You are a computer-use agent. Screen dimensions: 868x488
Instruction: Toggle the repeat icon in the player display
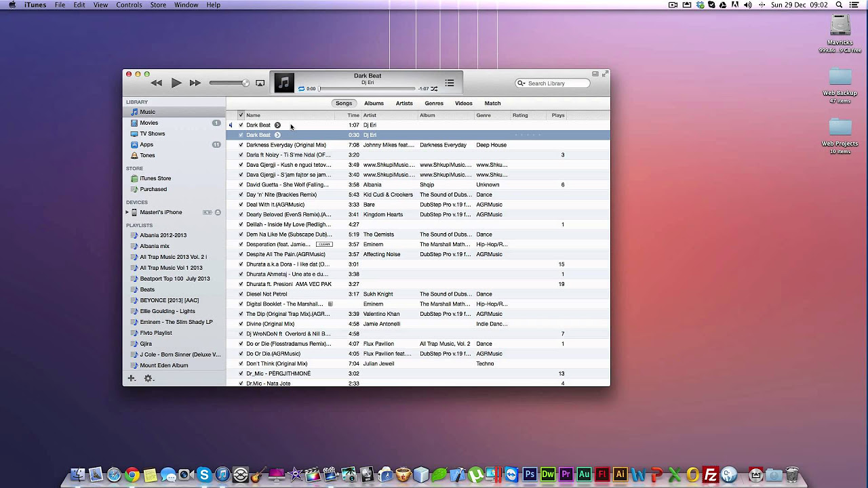[302, 89]
